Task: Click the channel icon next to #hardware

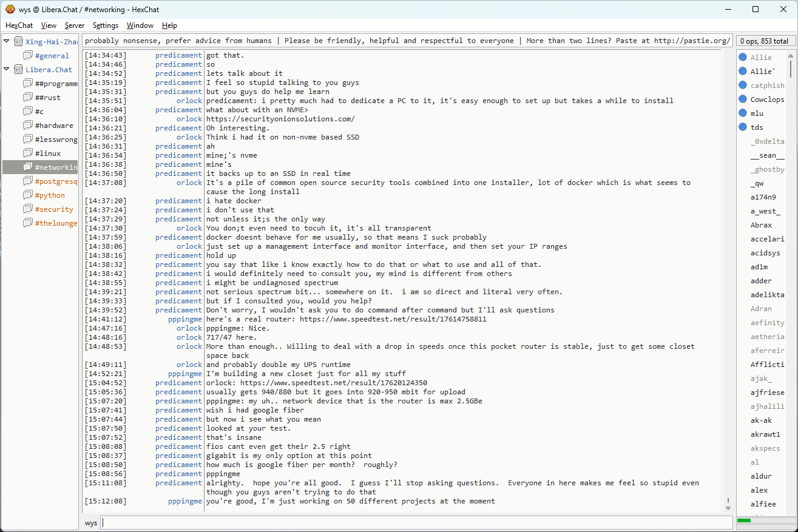Action: click(x=28, y=125)
